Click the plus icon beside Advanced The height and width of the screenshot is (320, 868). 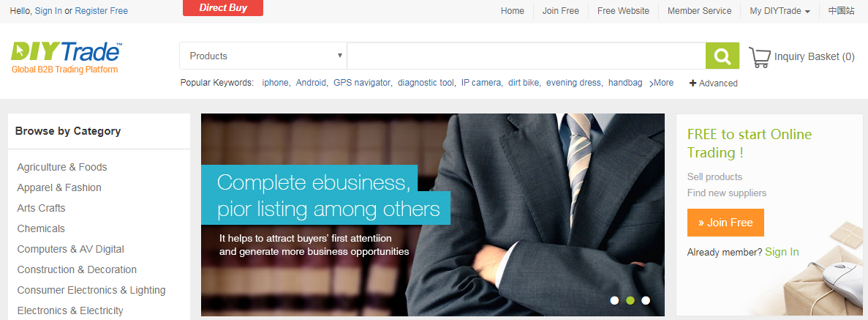tap(692, 83)
